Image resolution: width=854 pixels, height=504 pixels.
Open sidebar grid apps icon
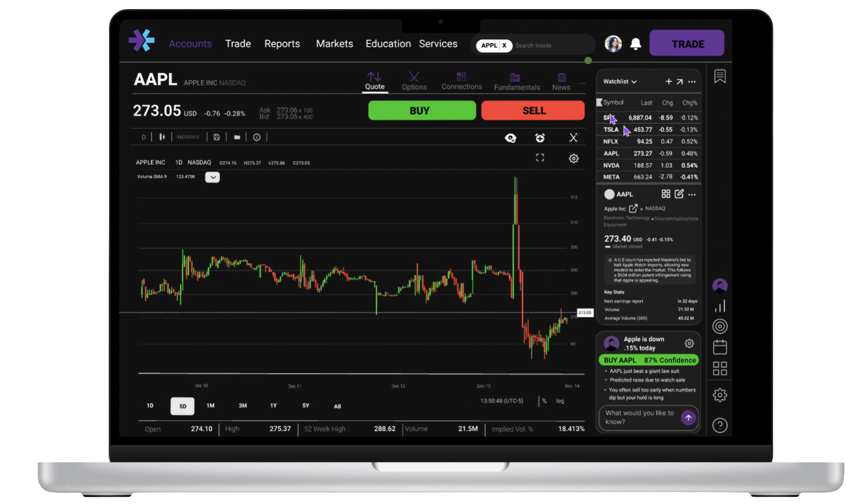(720, 368)
